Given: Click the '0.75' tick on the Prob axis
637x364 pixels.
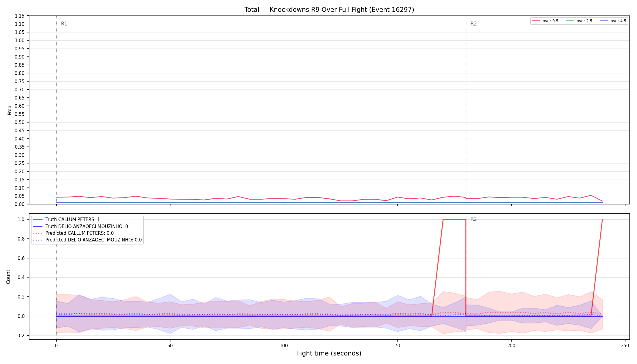Looking at the screenshot, I should [x=20, y=81].
